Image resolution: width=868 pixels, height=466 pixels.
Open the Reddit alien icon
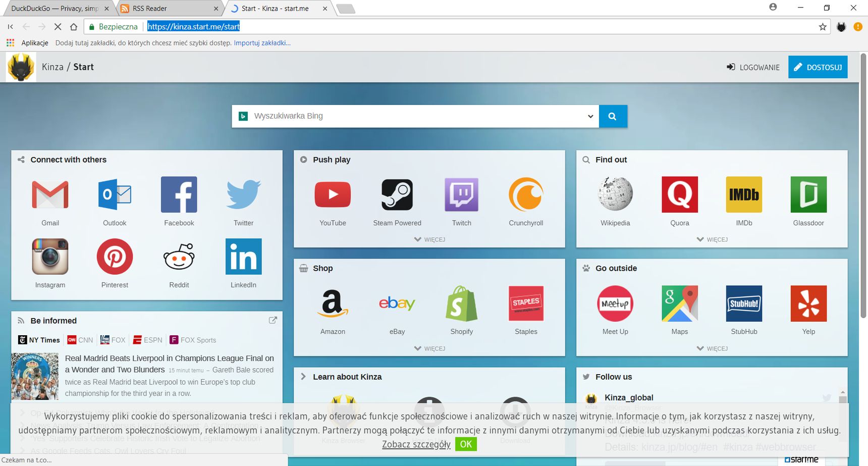179,256
